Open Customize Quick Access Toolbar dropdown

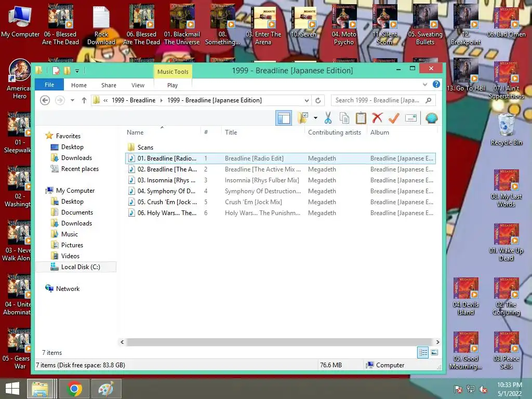(77, 71)
